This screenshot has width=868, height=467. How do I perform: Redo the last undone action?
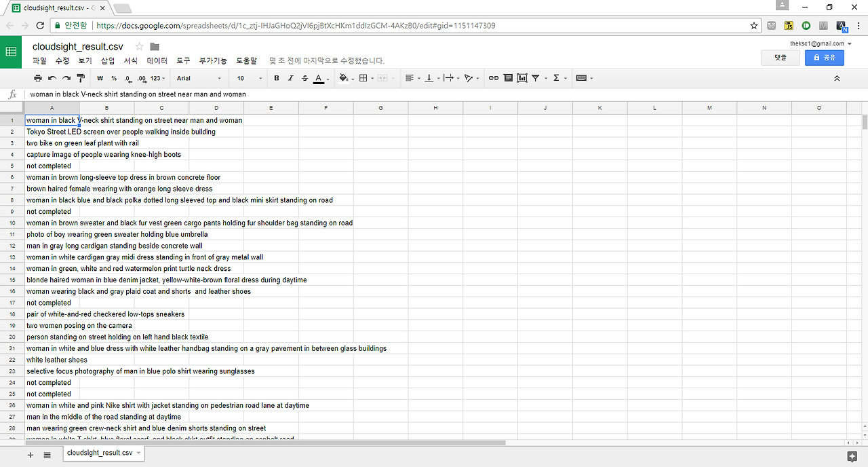pos(66,79)
